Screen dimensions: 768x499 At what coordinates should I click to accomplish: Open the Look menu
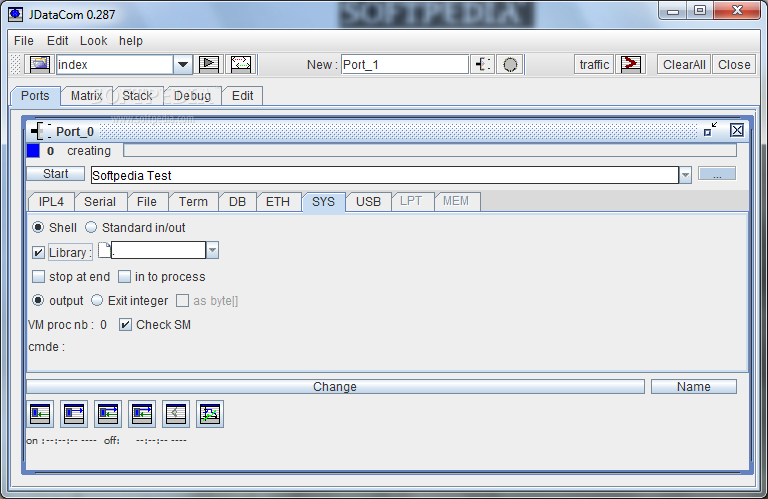click(x=94, y=41)
